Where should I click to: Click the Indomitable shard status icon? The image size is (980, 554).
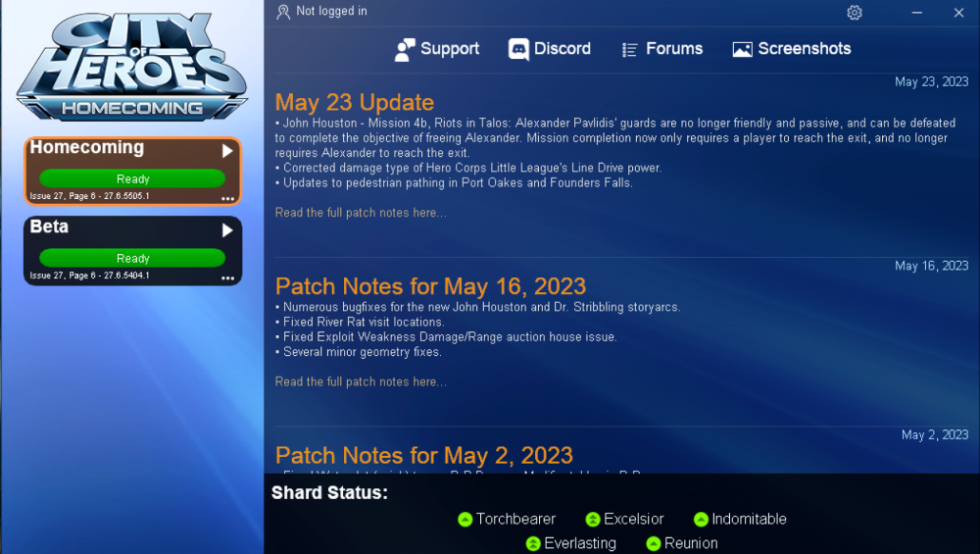tap(701, 520)
